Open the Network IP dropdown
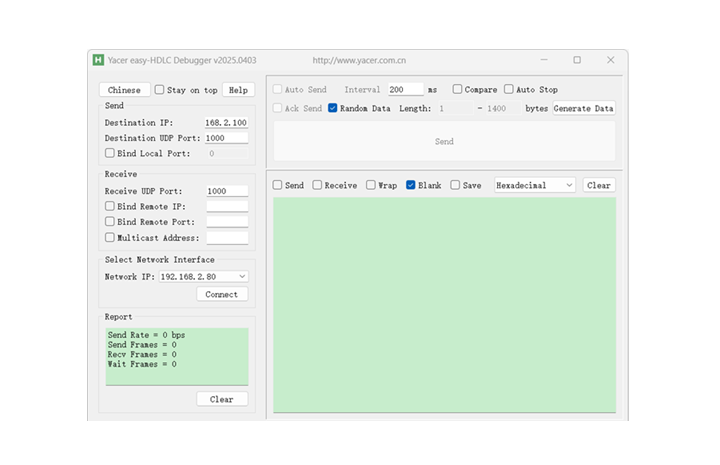This screenshot has height=465, width=720. (x=203, y=276)
